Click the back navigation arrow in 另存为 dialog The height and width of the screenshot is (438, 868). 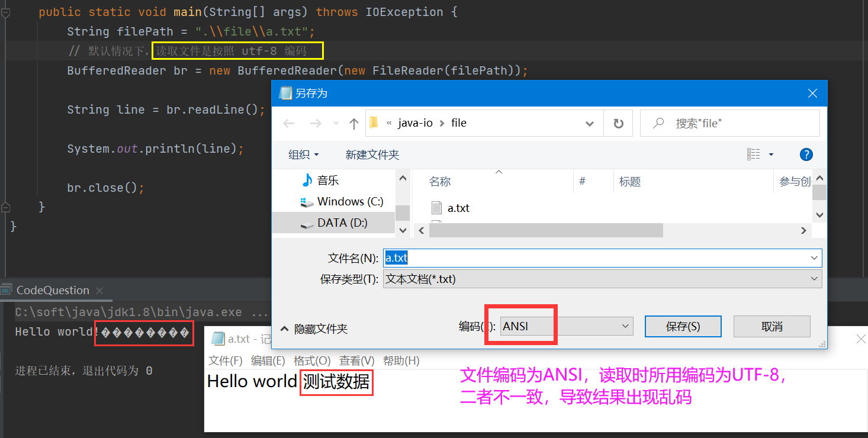point(288,123)
